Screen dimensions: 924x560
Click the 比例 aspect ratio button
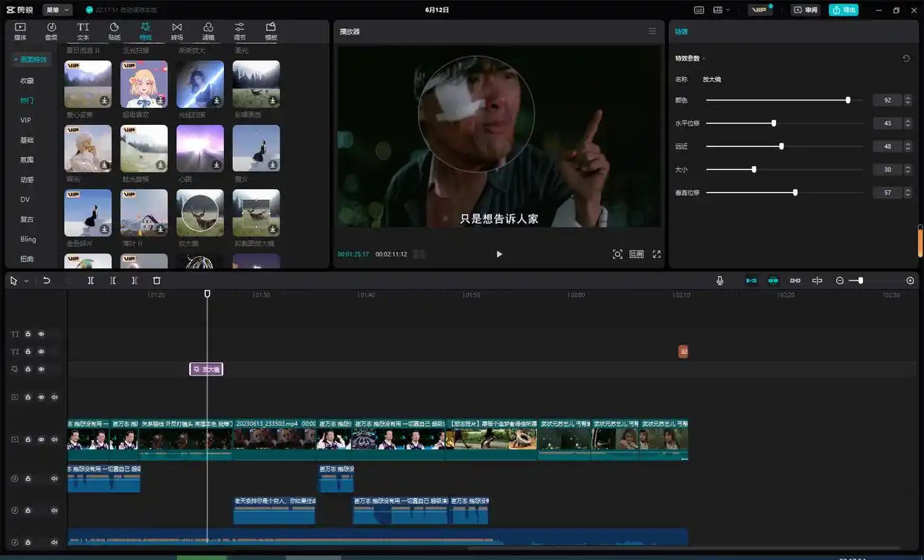[x=636, y=254]
